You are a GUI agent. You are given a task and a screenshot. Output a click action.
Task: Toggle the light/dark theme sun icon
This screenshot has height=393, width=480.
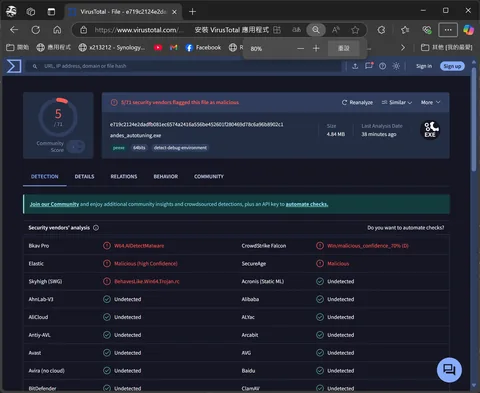(396, 66)
